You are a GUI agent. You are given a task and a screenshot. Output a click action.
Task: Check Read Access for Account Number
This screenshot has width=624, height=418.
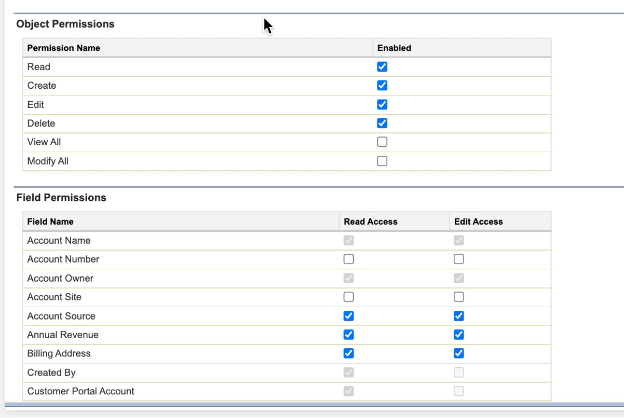349,259
